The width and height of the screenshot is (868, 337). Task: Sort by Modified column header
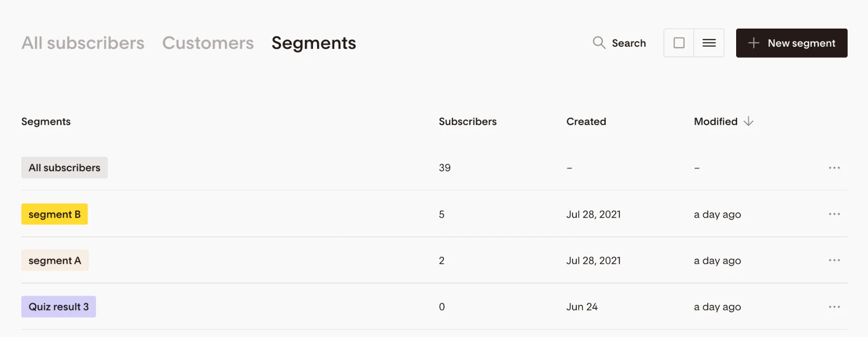(715, 122)
